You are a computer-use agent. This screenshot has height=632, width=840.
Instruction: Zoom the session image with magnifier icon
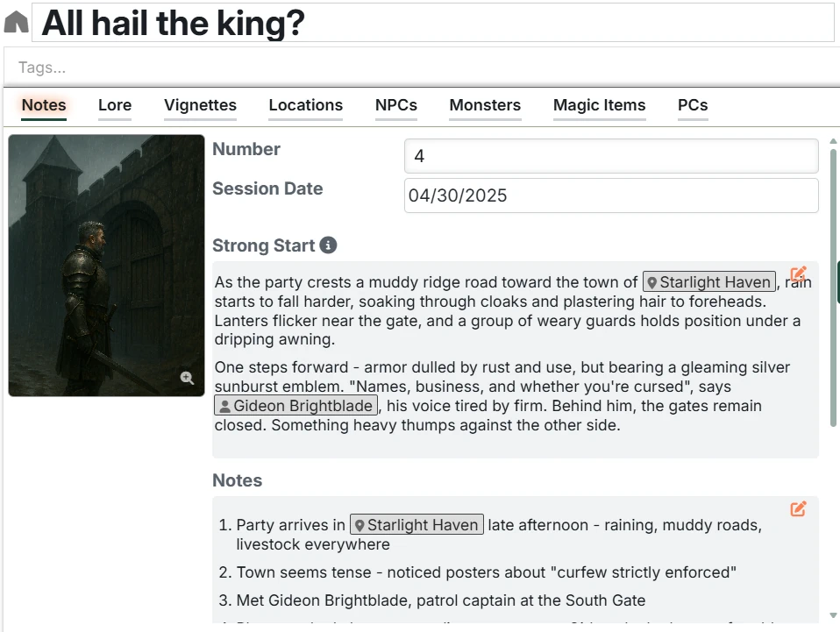[x=187, y=378]
